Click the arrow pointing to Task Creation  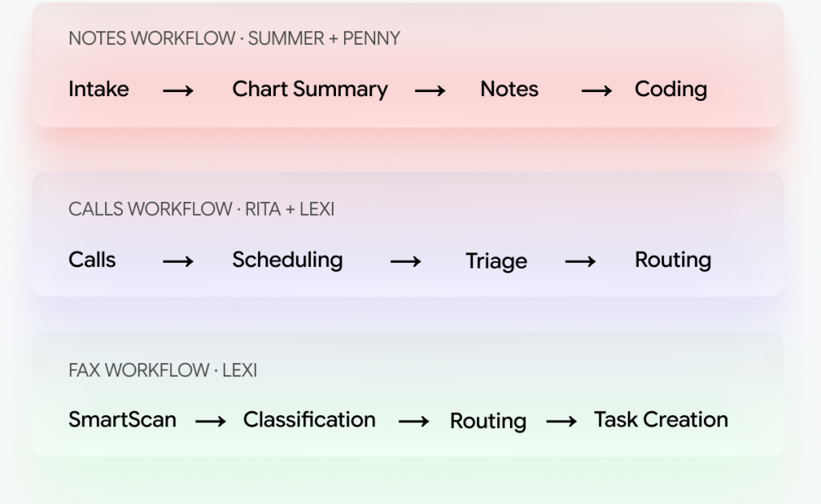[561, 421]
